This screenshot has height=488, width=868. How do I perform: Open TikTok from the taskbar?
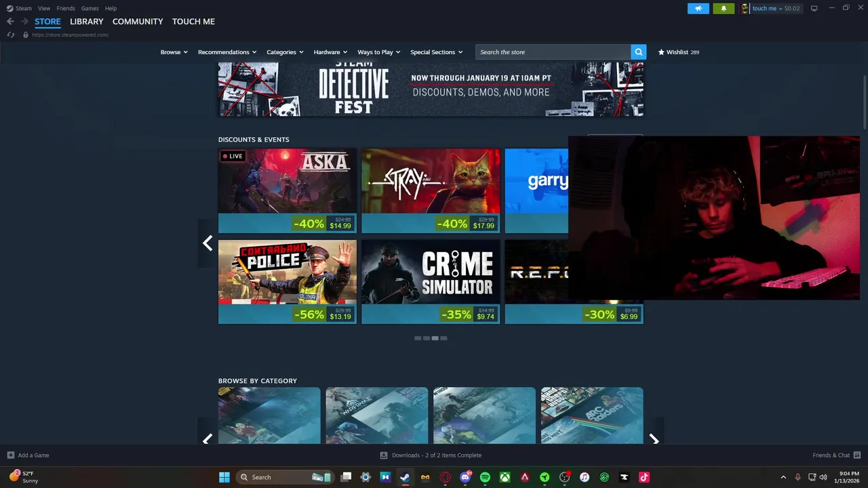(644, 477)
